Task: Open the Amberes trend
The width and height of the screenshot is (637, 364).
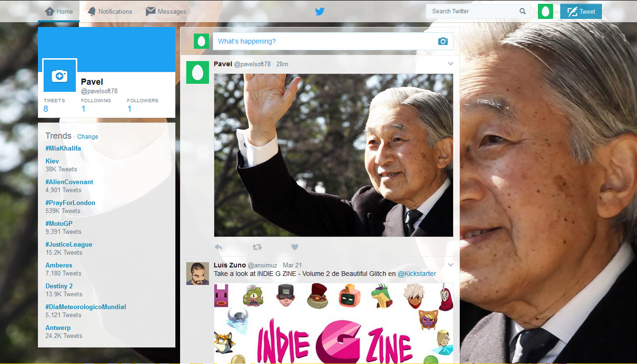Action: (x=59, y=265)
